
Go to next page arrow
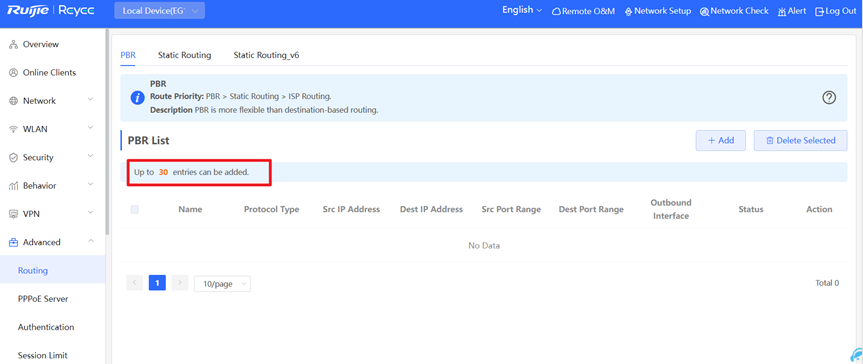click(179, 283)
